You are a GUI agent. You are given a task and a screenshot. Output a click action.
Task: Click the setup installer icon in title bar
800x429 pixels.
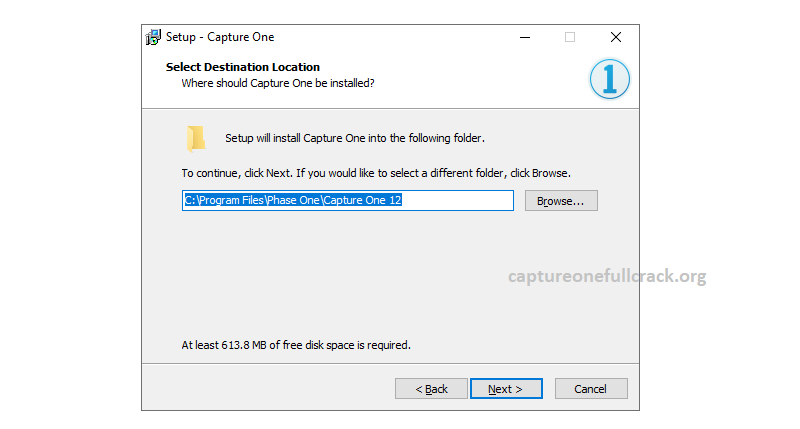pyautogui.click(x=153, y=37)
